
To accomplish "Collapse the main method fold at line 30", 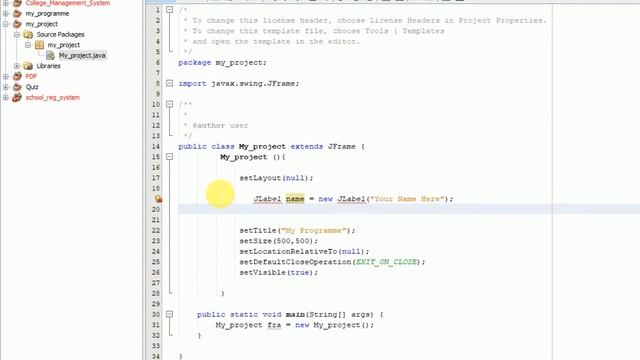I will (x=169, y=314).
